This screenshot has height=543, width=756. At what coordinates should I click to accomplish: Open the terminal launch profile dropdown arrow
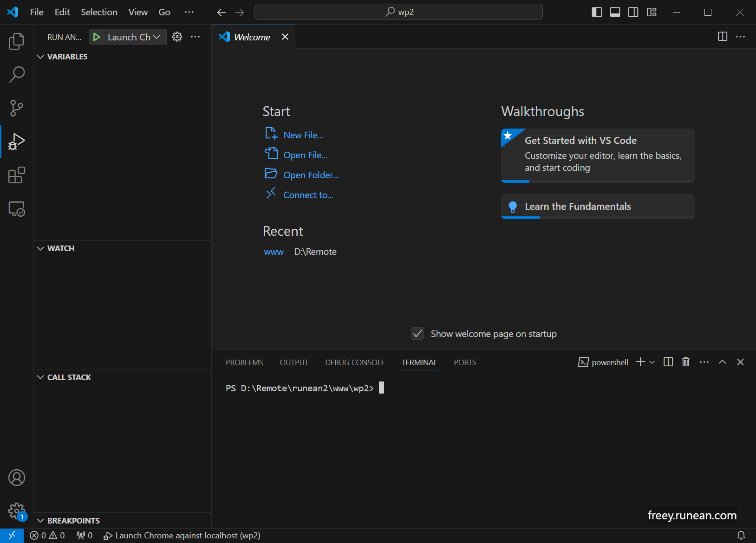[x=652, y=362]
